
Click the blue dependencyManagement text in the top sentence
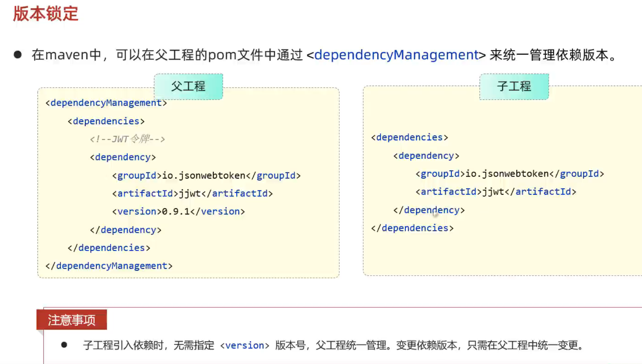[x=396, y=55]
